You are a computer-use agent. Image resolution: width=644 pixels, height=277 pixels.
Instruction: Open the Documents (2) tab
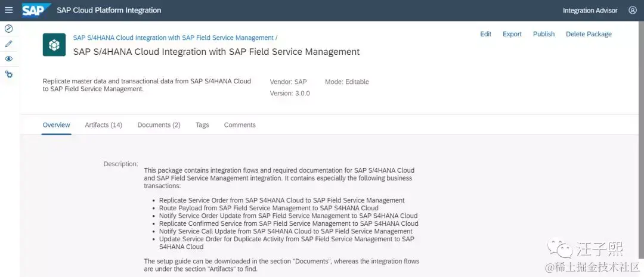[x=159, y=125]
